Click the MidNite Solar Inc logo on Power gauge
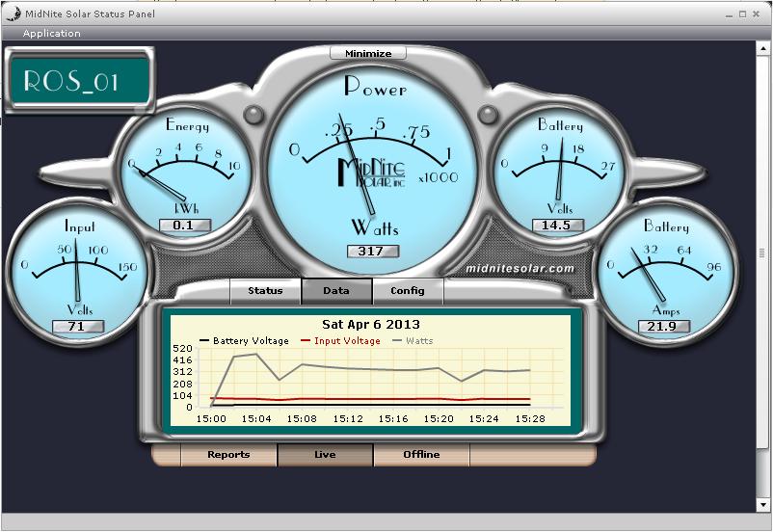773x532 pixels. click(372, 173)
